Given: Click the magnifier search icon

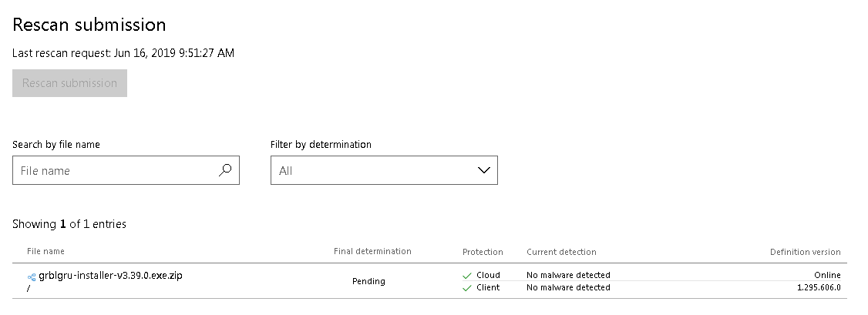Looking at the screenshot, I should (225, 170).
